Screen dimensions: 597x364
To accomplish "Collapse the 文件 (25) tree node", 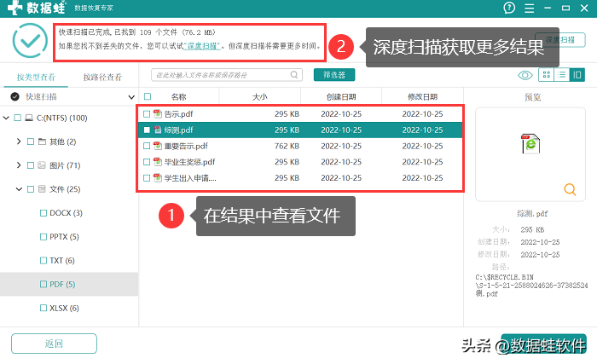I will pyautogui.click(x=19, y=189).
